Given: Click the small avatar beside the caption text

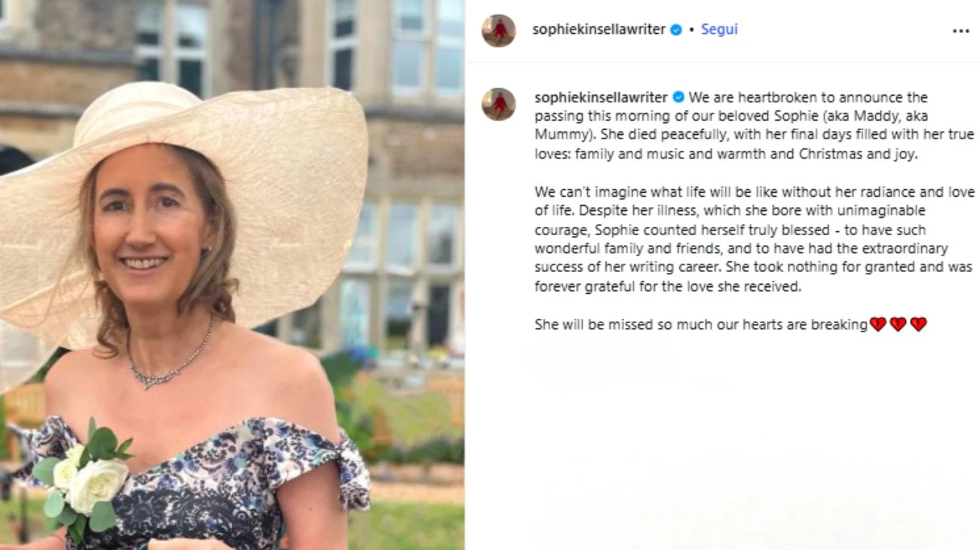Looking at the screenshot, I should pos(500,102).
